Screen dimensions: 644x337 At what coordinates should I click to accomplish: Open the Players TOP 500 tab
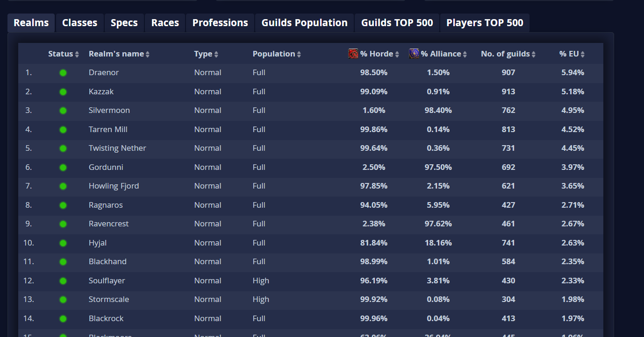[x=485, y=23]
